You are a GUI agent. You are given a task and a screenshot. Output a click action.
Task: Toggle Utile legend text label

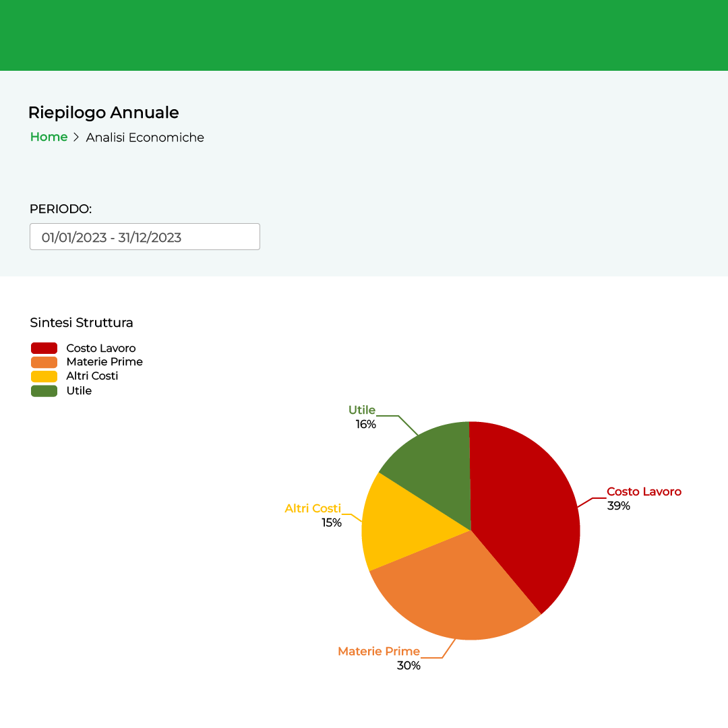point(79,391)
